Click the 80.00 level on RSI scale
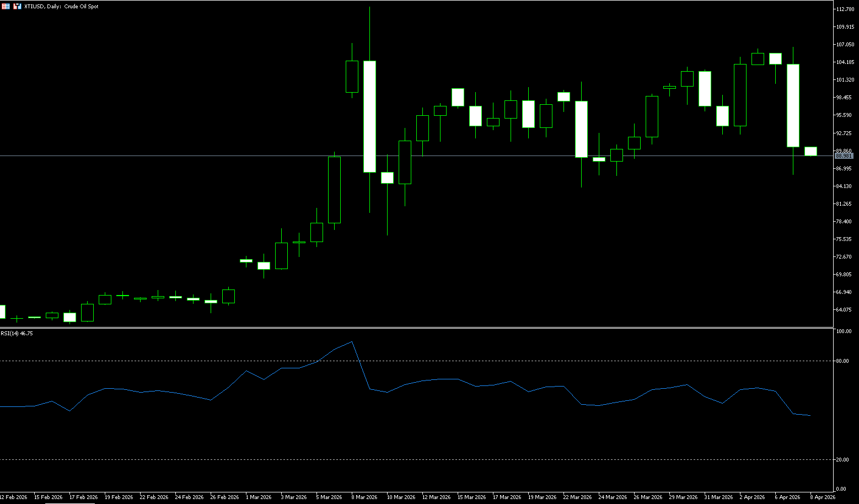The height and width of the screenshot is (504, 859). 842,361
